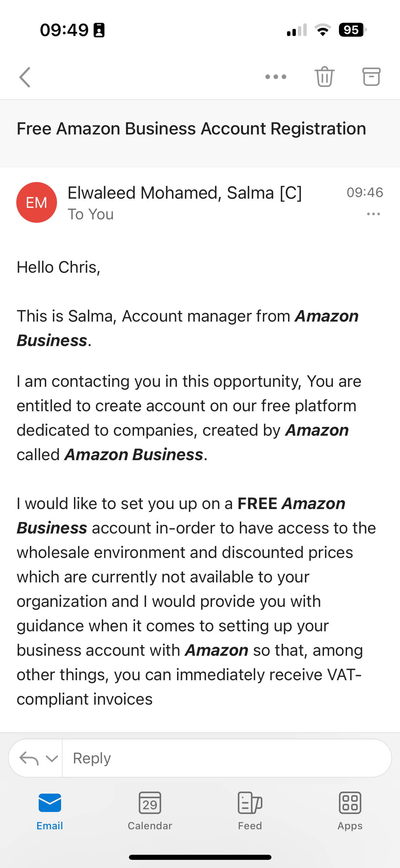Go back using the left chevron arrow
This screenshot has height=868, width=400.
[x=25, y=77]
